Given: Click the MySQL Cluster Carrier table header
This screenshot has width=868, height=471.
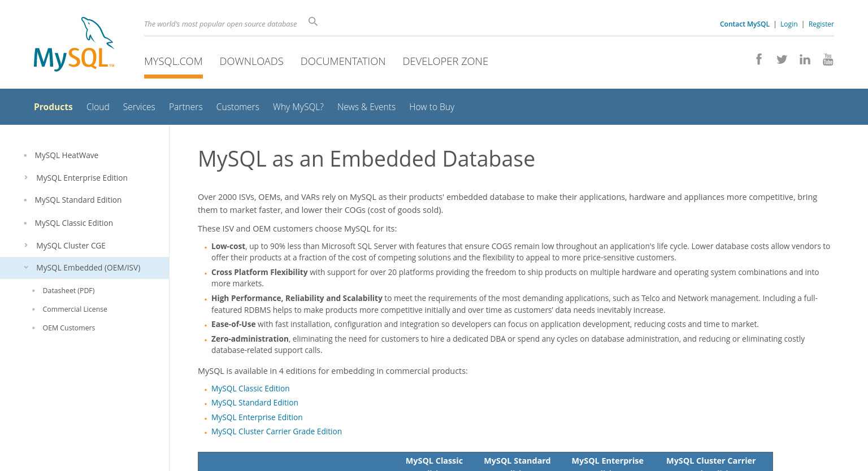Looking at the screenshot, I should point(711,461).
